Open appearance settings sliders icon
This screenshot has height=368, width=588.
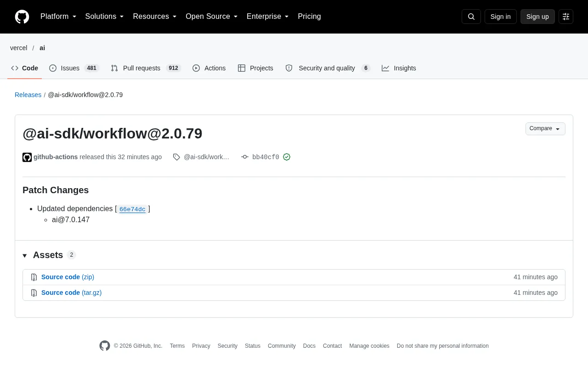[566, 17]
